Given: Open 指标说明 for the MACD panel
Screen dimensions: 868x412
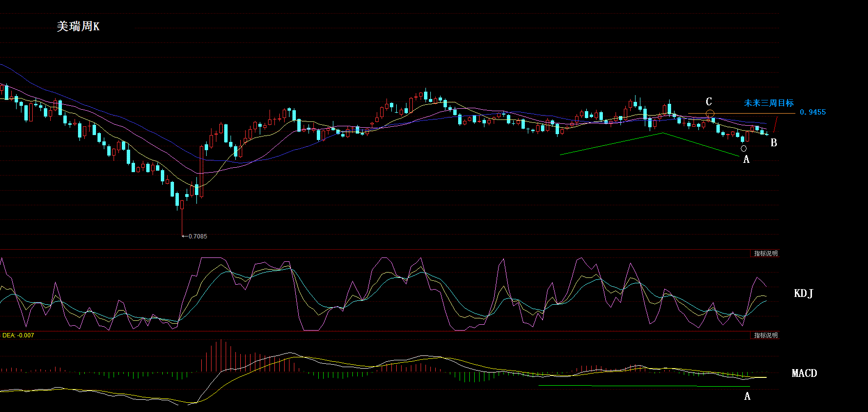Looking at the screenshot, I should [x=766, y=335].
